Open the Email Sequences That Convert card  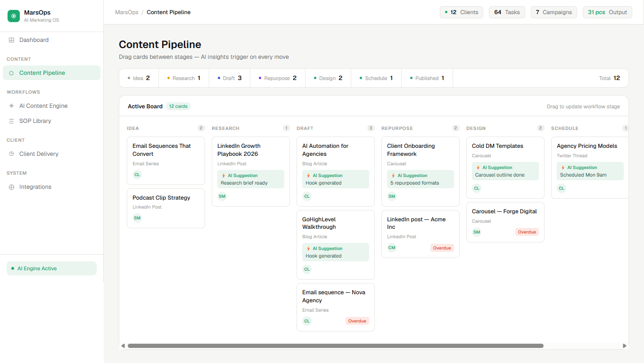(166, 161)
